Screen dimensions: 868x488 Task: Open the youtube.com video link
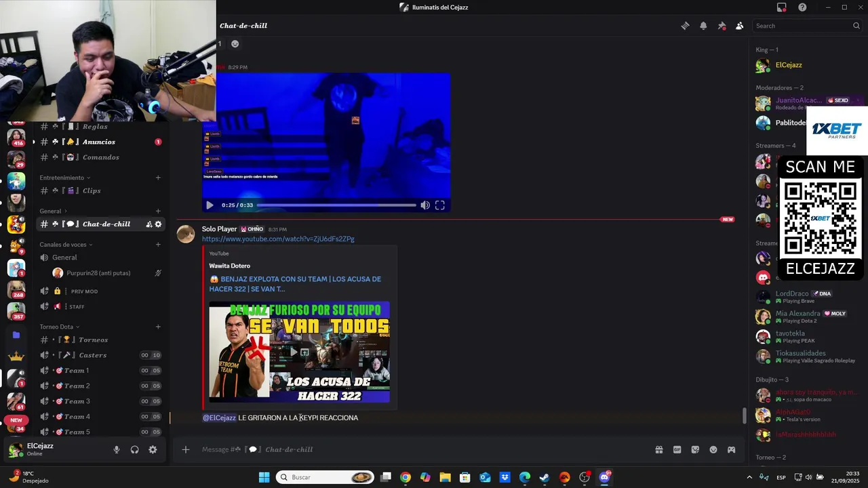(278, 239)
